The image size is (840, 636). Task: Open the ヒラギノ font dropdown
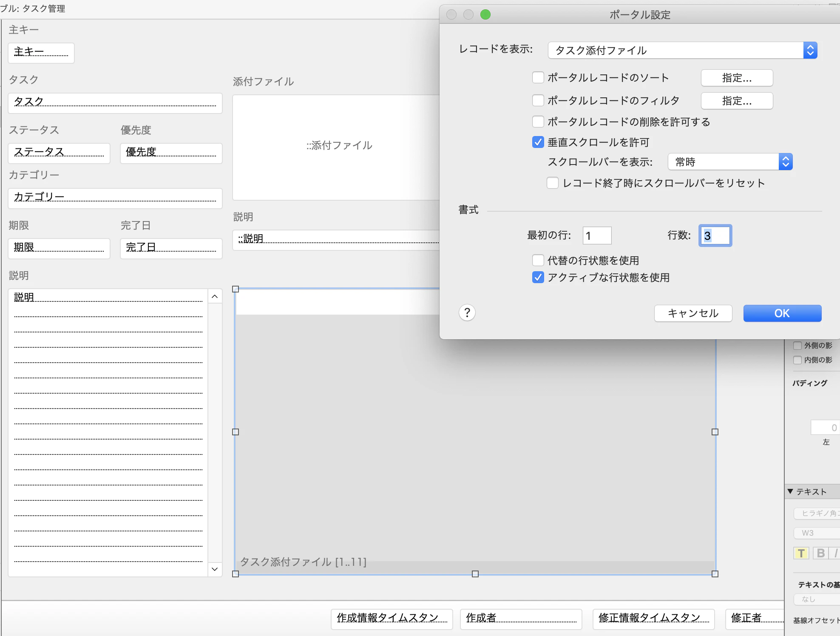817,514
